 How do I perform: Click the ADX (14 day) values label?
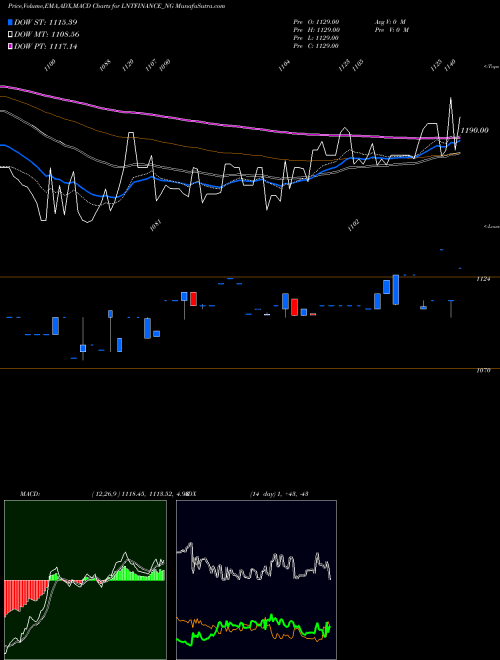point(279,494)
